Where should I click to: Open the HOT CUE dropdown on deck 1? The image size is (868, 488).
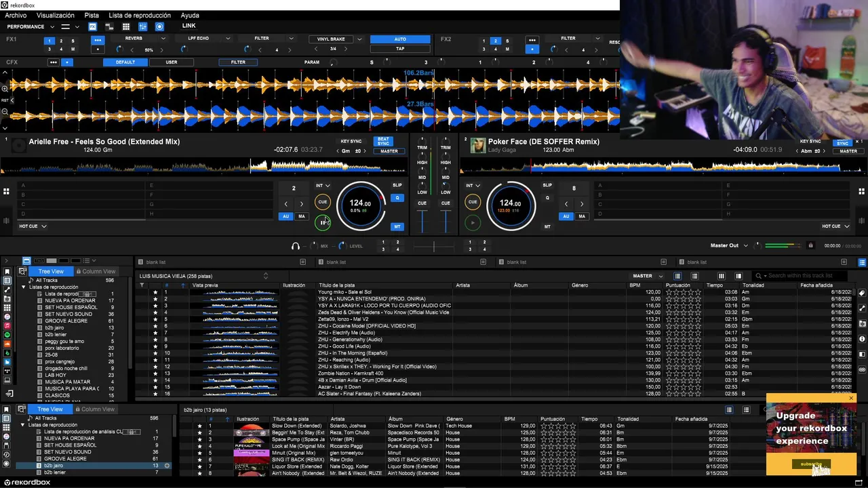pos(33,226)
